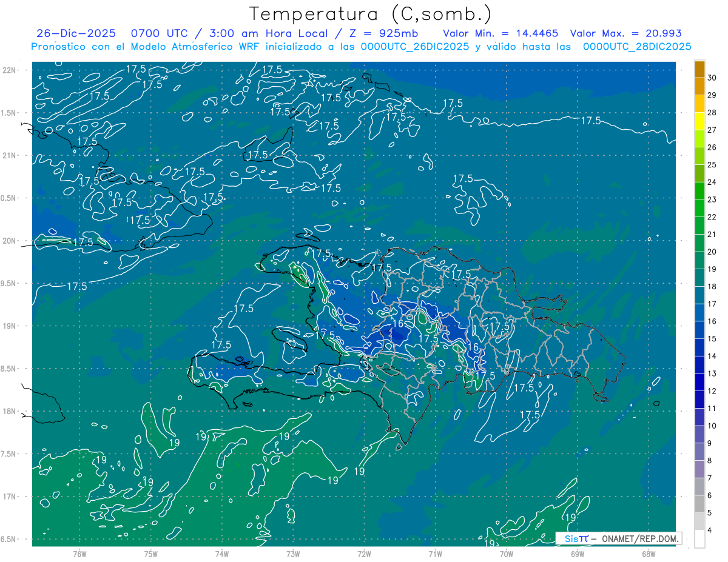
Task: Click the "Valor Min. = 14.4465" readout
Action: [501, 33]
